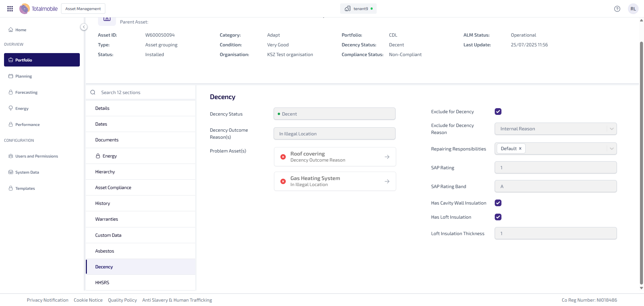Screen dimensions: 644x306
Task: Toggle Has Cavity Wall Insulation checkbox
Action: (x=498, y=203)
